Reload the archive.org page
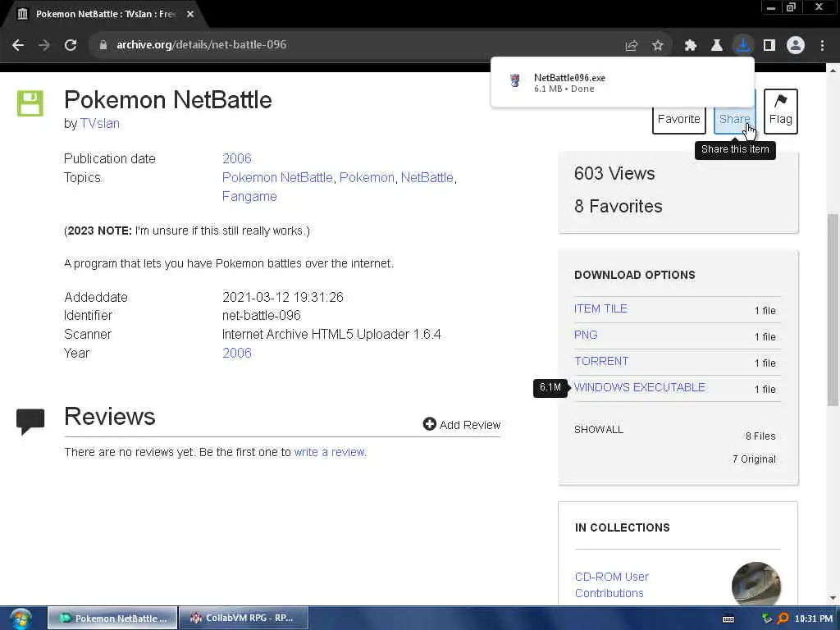840x630 pixels. pyautogui.click(x=71, y=45)
